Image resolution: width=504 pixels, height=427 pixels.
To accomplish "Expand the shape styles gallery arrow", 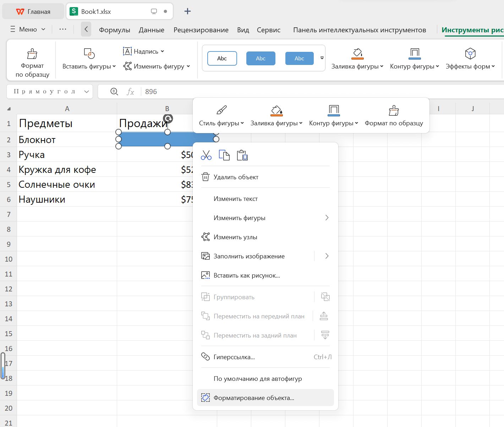I will [322, 58].
